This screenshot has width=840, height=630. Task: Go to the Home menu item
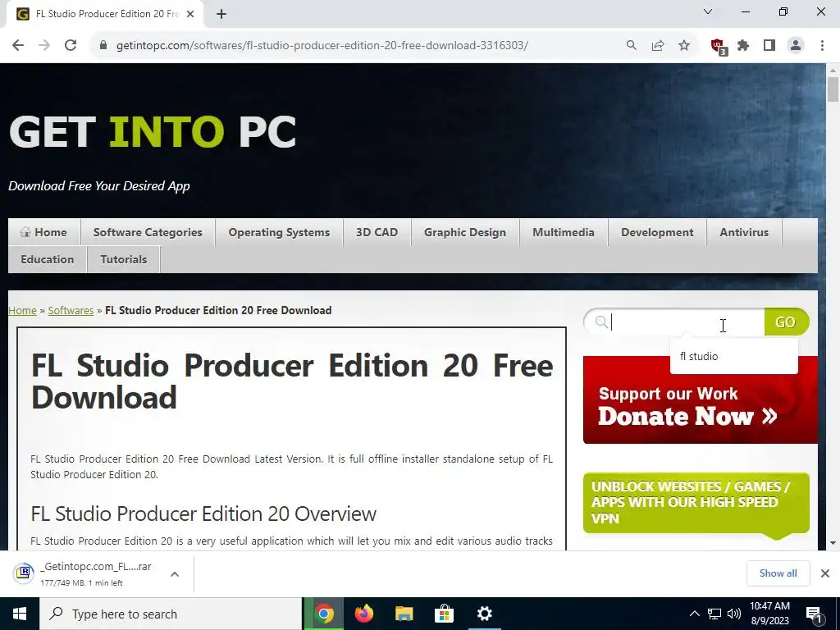pyautogui.click(x=44, y=232)
